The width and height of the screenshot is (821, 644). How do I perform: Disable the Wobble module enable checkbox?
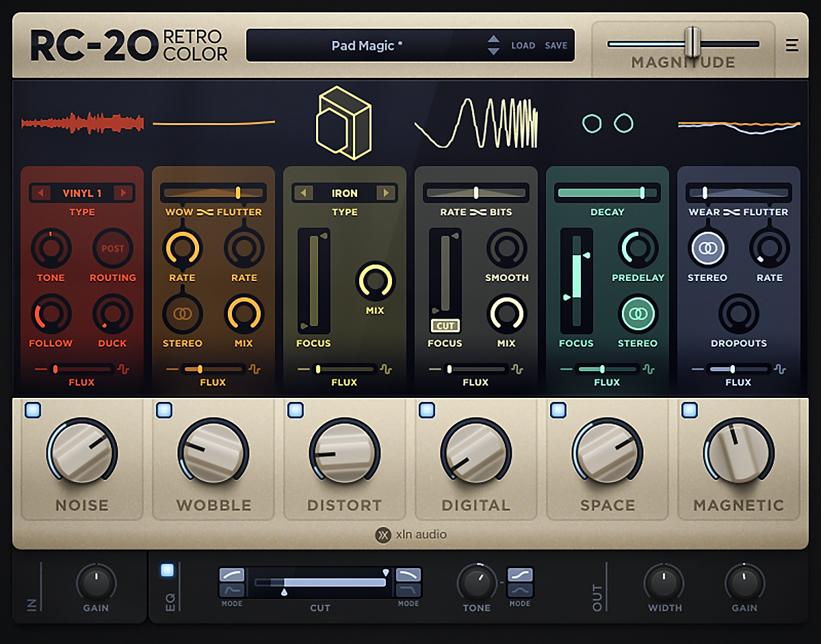pyautogui.click(x=164, y=409)
